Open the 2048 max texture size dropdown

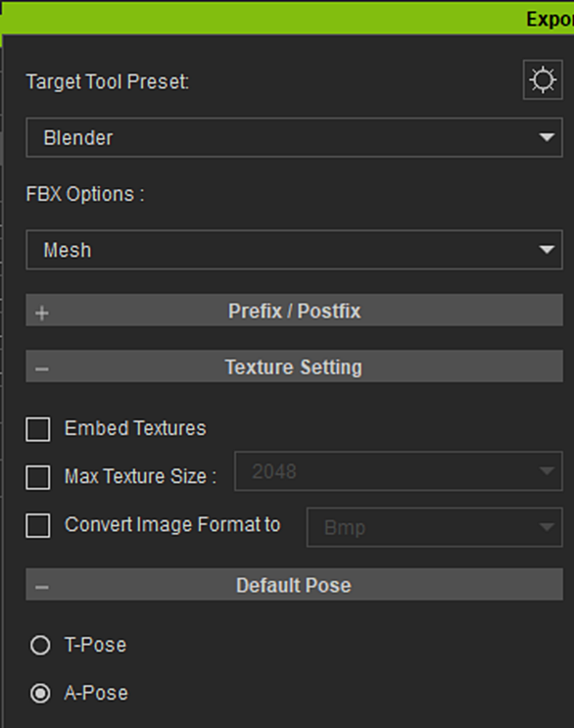(x=399, y=471)
